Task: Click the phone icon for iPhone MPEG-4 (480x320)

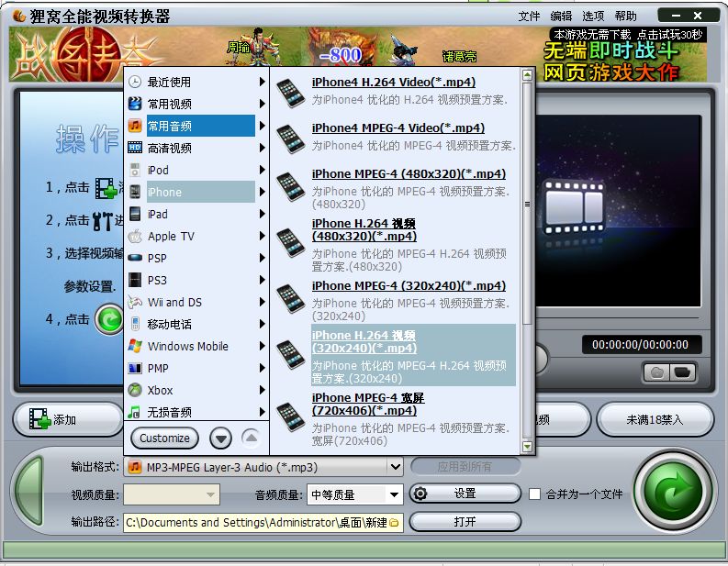Action: [290, 186]
